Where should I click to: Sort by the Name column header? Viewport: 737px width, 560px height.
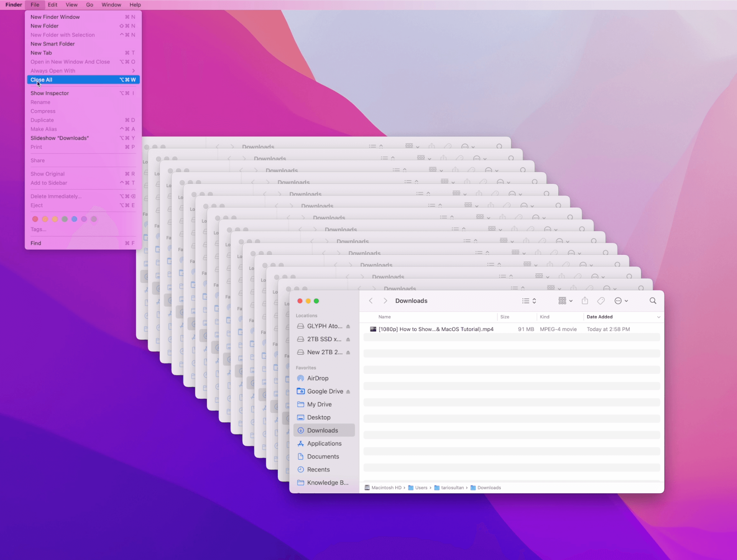(384, 317)
